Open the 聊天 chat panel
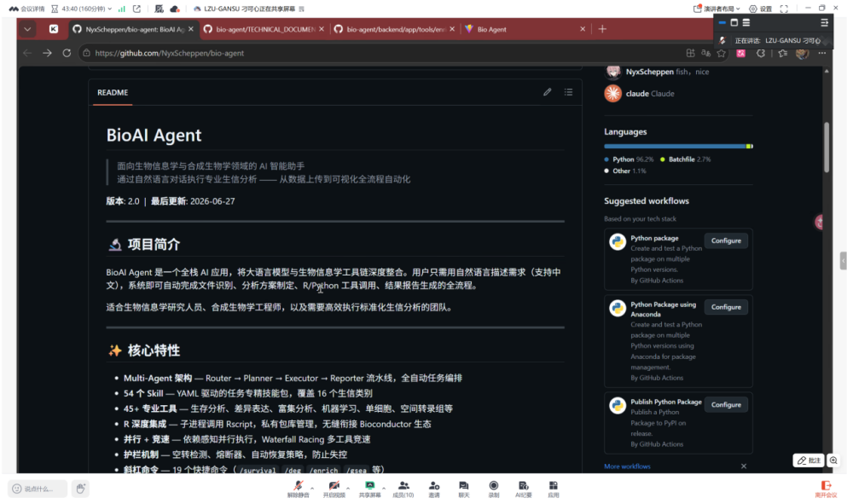 (463, 489)
